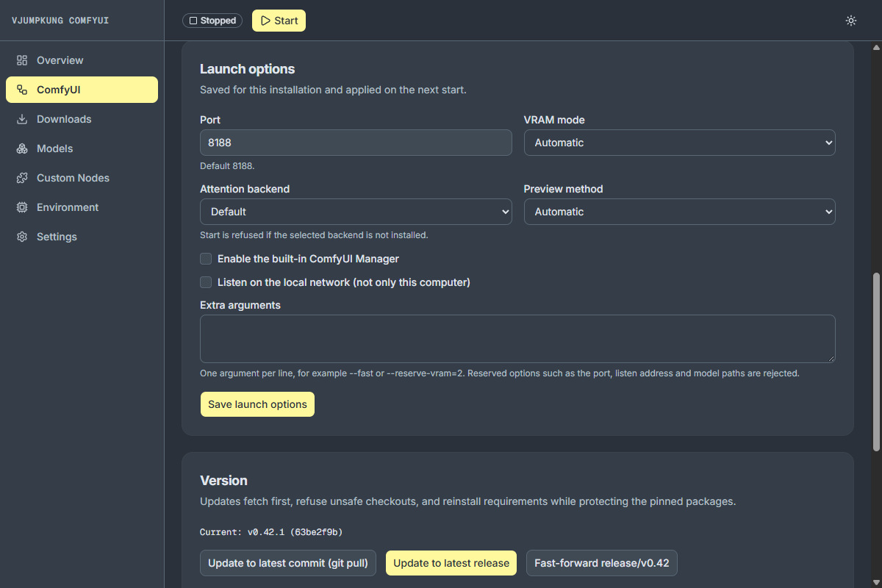The height and width of the screenshot is (588, 882).
Task: Expand the Attention backend dropdown
Action: coord(356,212)
